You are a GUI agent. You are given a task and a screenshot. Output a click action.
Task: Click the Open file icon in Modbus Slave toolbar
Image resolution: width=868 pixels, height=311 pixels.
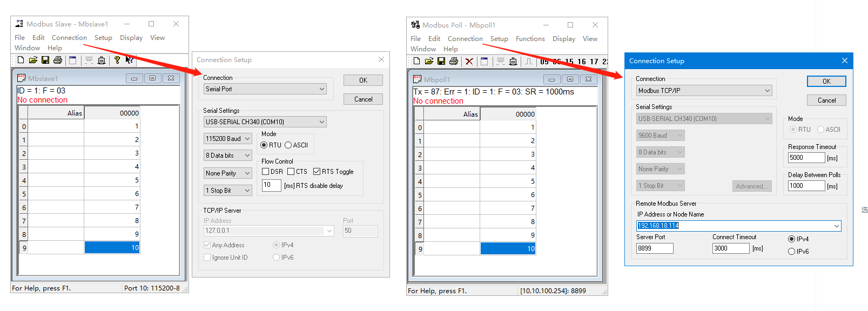33,60
